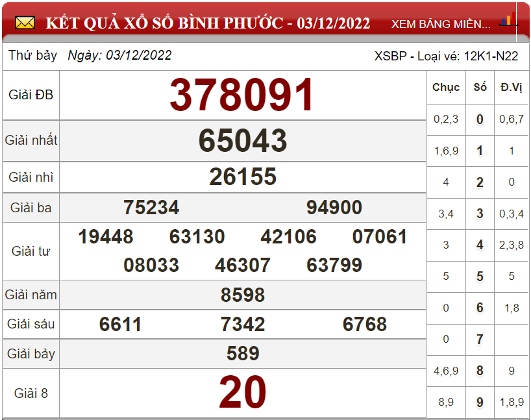Click the Số column header
Viewport: 531px width, 420px height.
coord(480,88)
